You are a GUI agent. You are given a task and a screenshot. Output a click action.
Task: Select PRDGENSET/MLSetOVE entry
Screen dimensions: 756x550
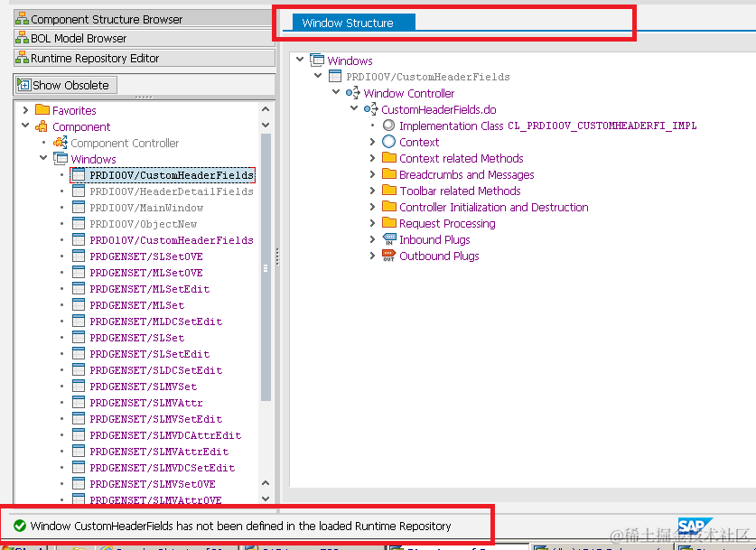click(x=146, y=273)
